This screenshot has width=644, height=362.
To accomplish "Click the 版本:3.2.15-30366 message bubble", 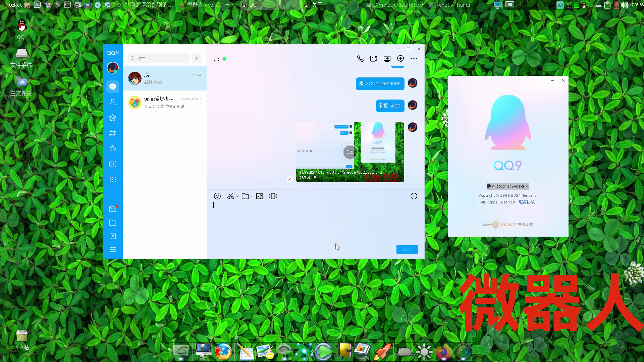I will (380, 83).
